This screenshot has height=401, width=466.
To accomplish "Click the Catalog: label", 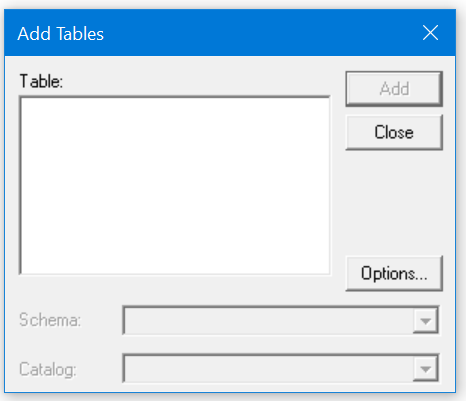I will pos(48,370).
